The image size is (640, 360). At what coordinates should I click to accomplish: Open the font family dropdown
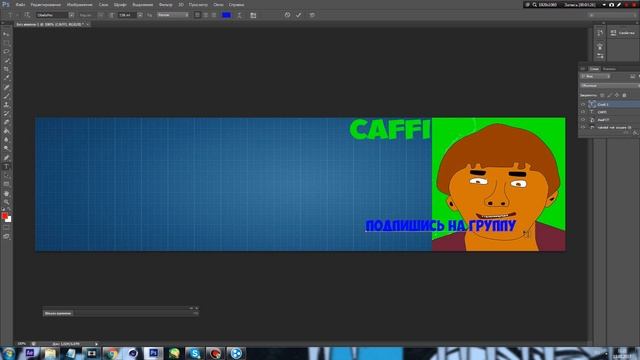click(x=71, y=15)
